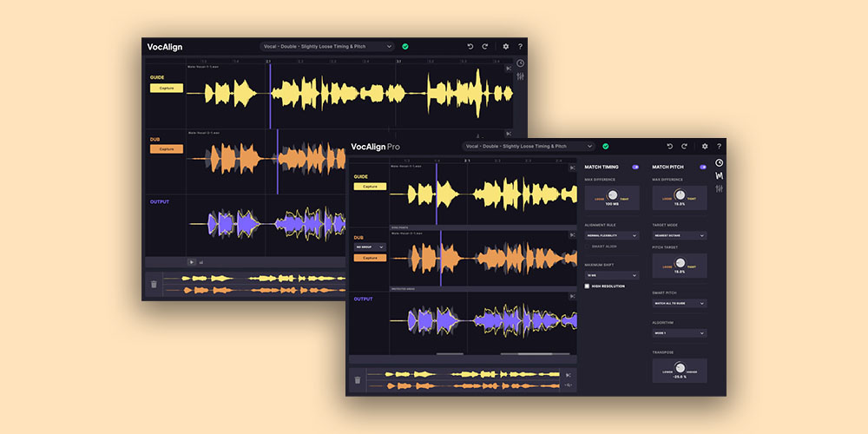
Task: Undo in the VocAlign standard window
Action: click(470, 47)
